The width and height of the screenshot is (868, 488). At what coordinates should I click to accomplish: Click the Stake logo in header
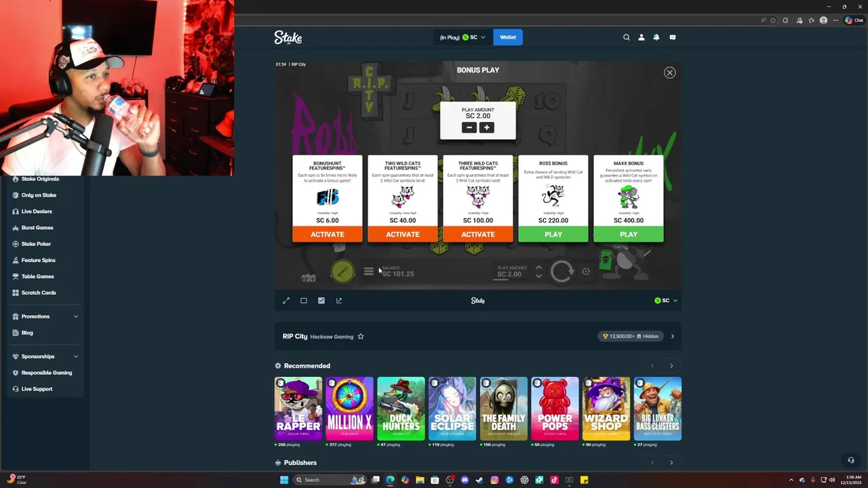tap(288, 37)
